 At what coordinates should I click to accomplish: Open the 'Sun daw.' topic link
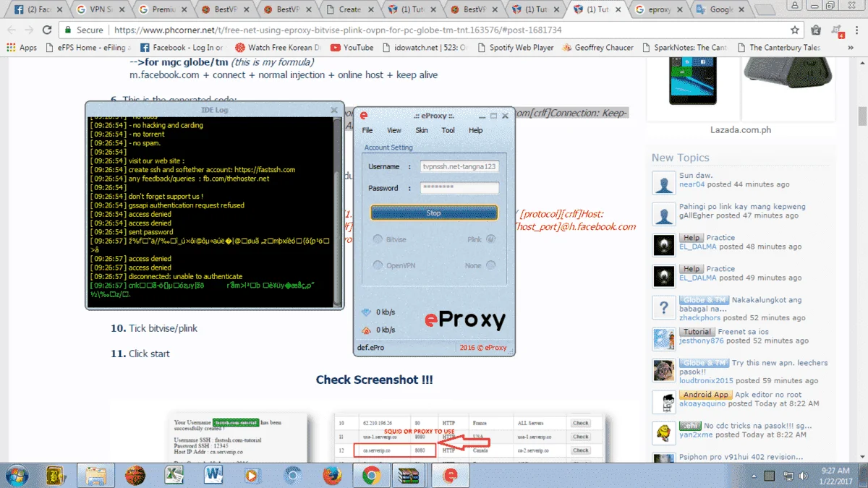pos(696,175)
